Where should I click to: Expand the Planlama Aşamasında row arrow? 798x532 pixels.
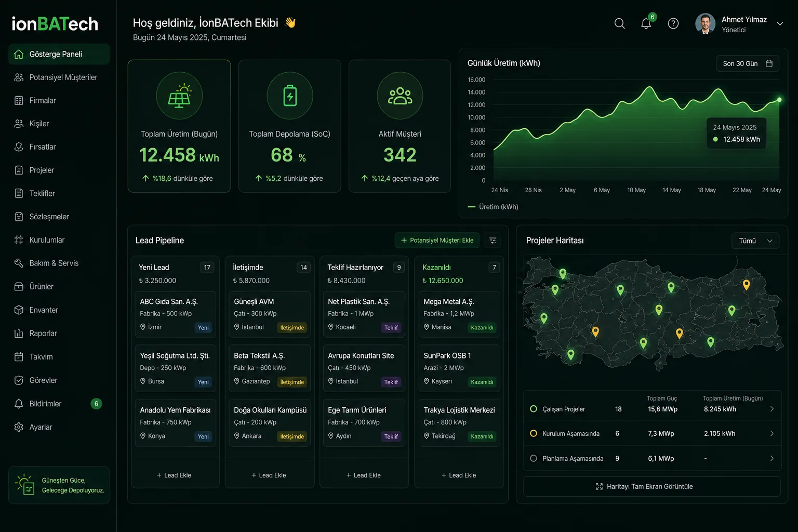click(772, 458)
